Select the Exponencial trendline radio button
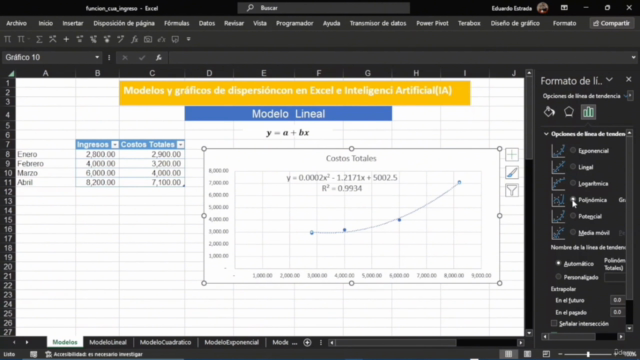 pos(573,150)
